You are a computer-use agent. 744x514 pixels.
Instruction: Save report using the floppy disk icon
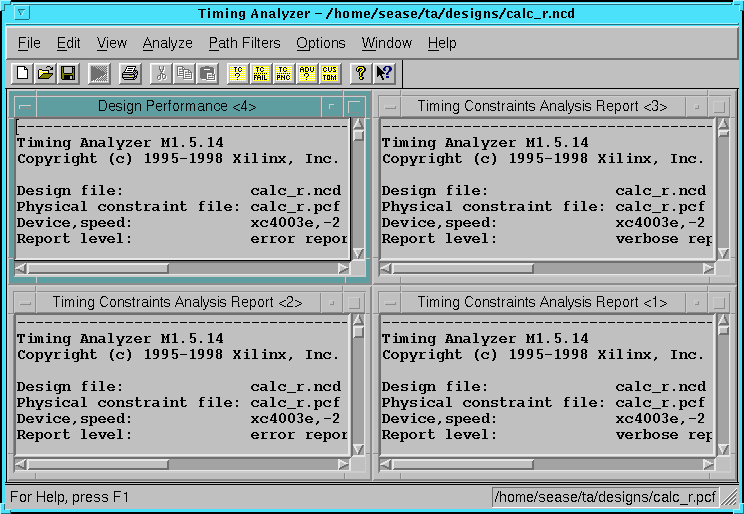(x=68, y=73)
